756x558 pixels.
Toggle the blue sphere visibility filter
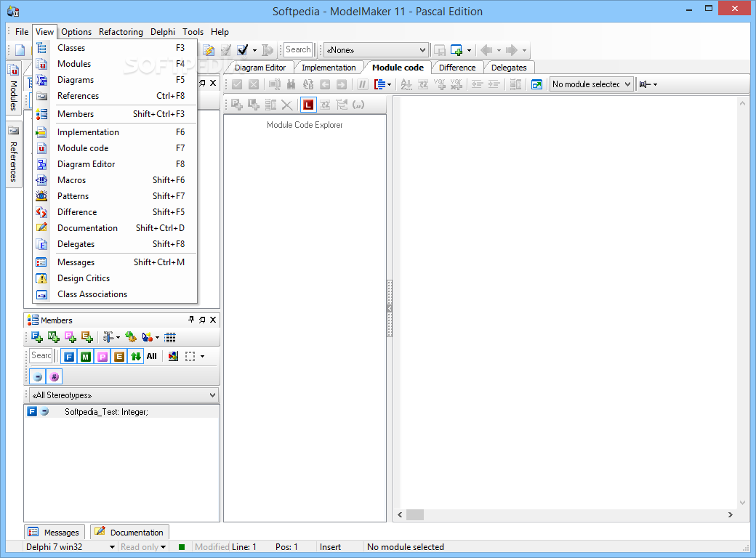[38, 377]
